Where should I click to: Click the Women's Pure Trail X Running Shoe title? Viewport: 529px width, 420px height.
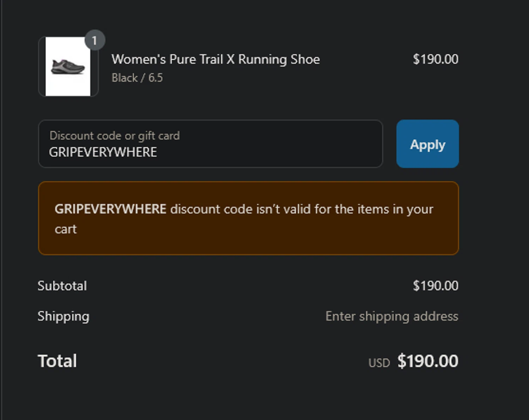coord(215,59)
